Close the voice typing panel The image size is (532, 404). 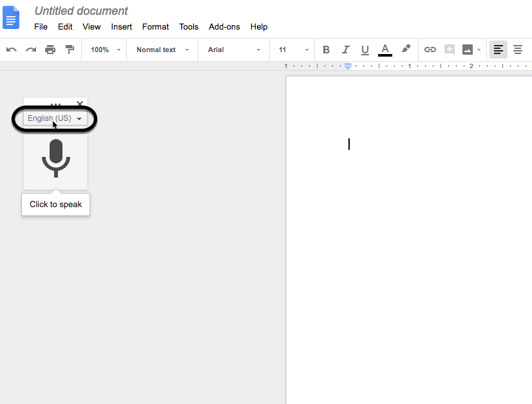(80, 104)
